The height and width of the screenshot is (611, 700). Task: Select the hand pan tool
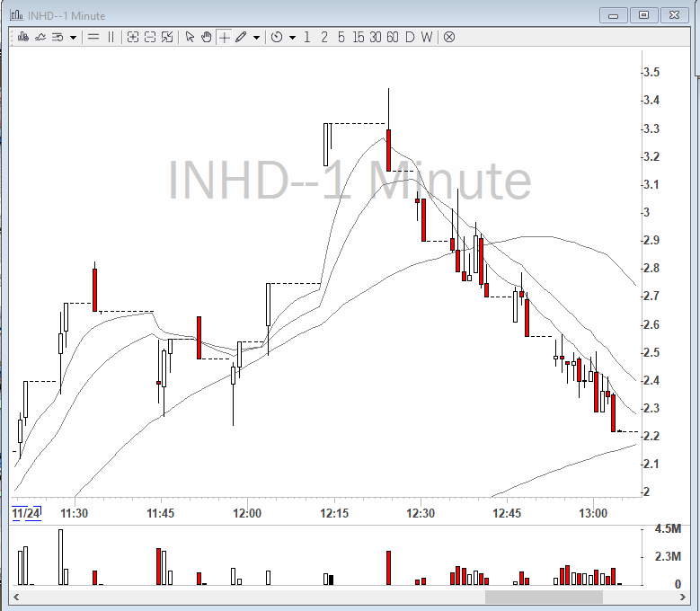click(206, 37)
